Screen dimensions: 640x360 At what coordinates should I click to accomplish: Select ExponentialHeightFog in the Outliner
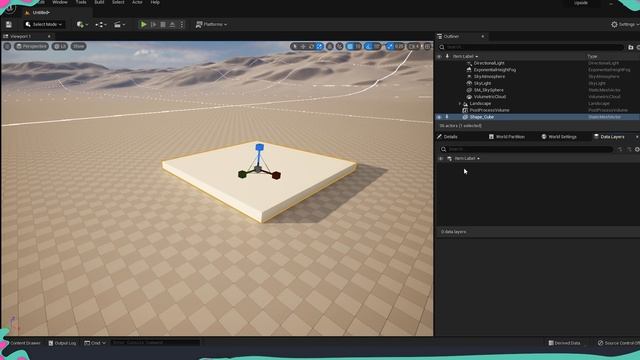(495, 70)
